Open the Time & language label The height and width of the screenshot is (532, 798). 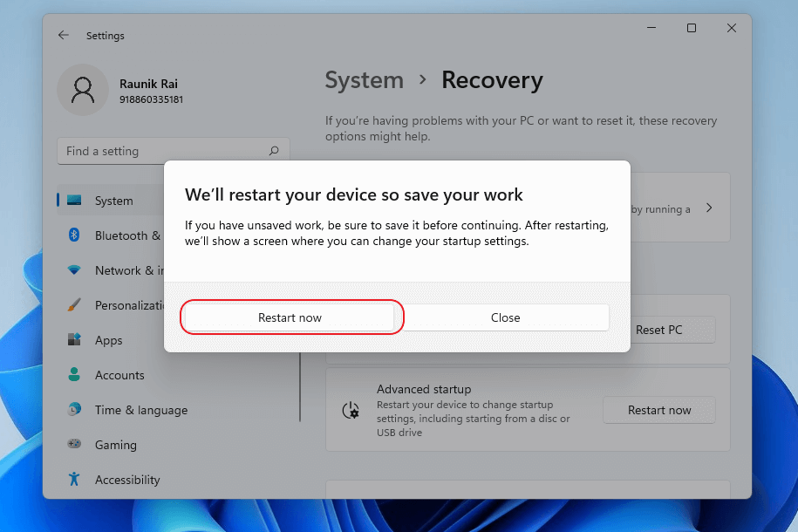click(x=141, y=410)
